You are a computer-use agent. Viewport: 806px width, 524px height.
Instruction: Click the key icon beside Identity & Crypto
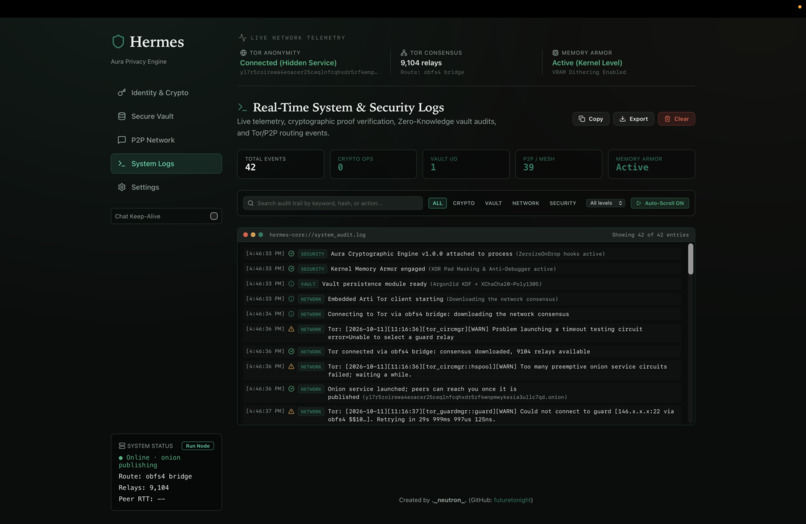(122, 93)
